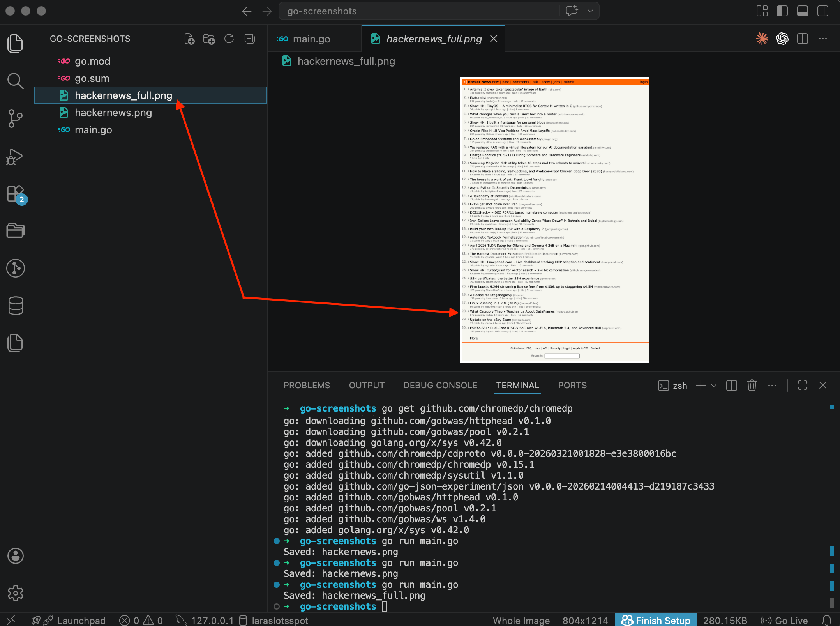
Task: Select the Run and Debug icon
Action: point(16,157)
